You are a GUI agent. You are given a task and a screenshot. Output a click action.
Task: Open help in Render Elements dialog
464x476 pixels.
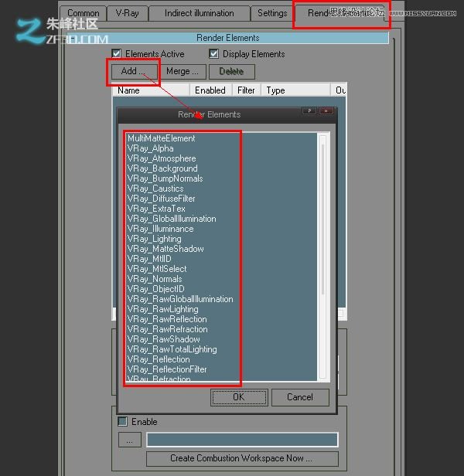(309, 110)
